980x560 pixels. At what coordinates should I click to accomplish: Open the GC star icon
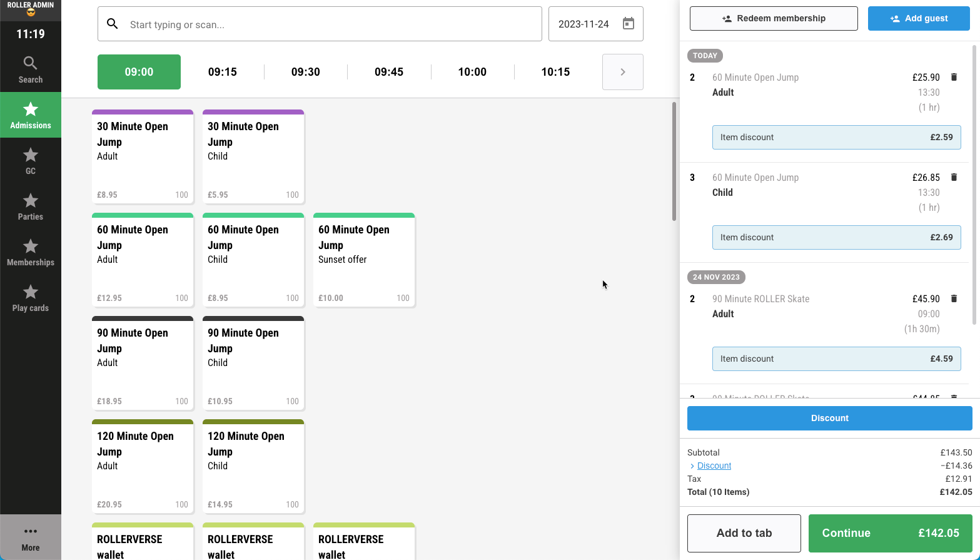(x=31, y=155)
